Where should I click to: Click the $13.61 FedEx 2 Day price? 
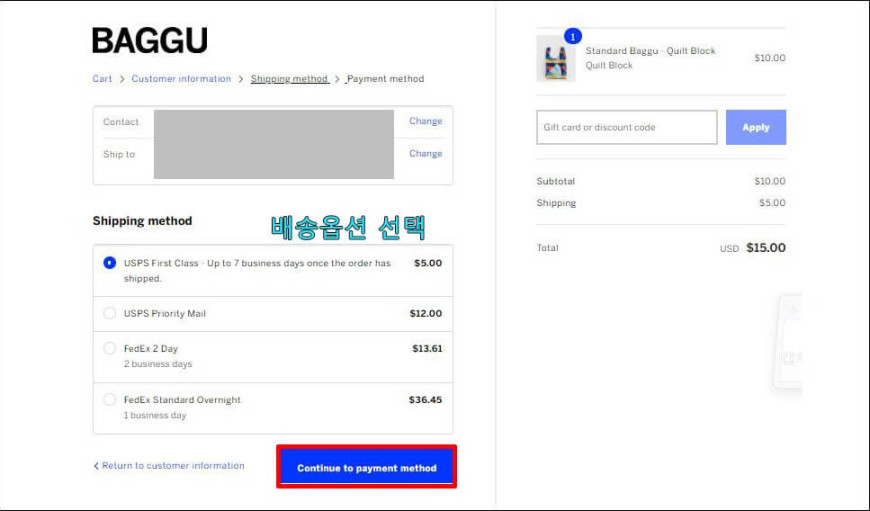[427, 348]
